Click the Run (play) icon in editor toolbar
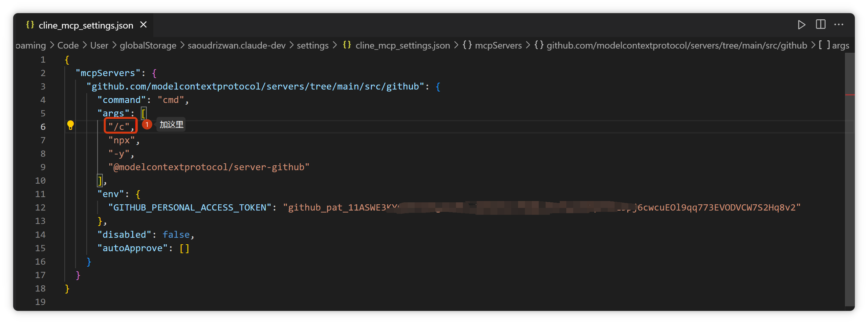 point(801,25)
